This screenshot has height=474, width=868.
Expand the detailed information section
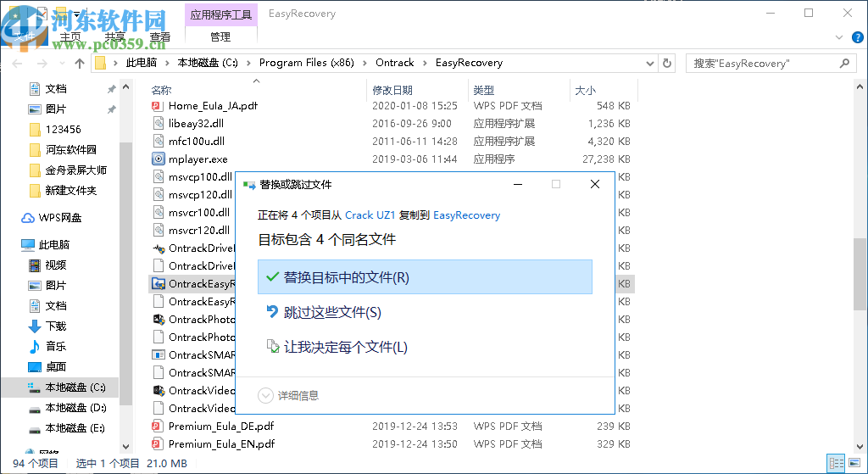click(288, 395)
